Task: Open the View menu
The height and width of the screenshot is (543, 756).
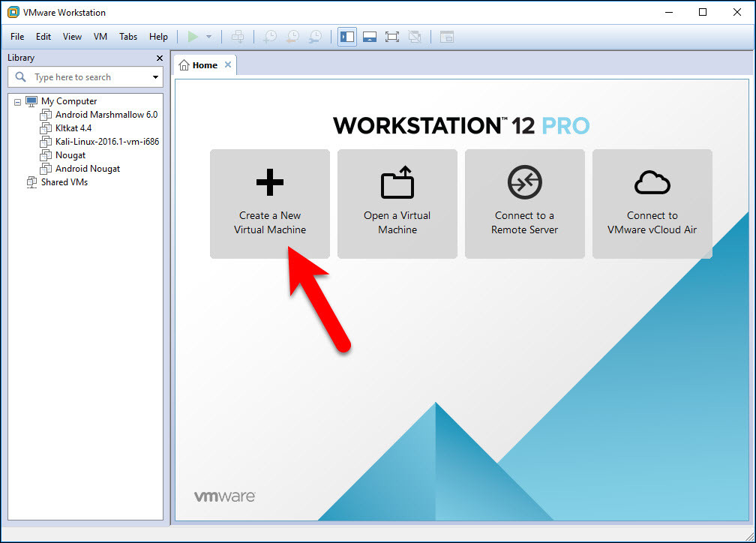Action: click(72, 37)
